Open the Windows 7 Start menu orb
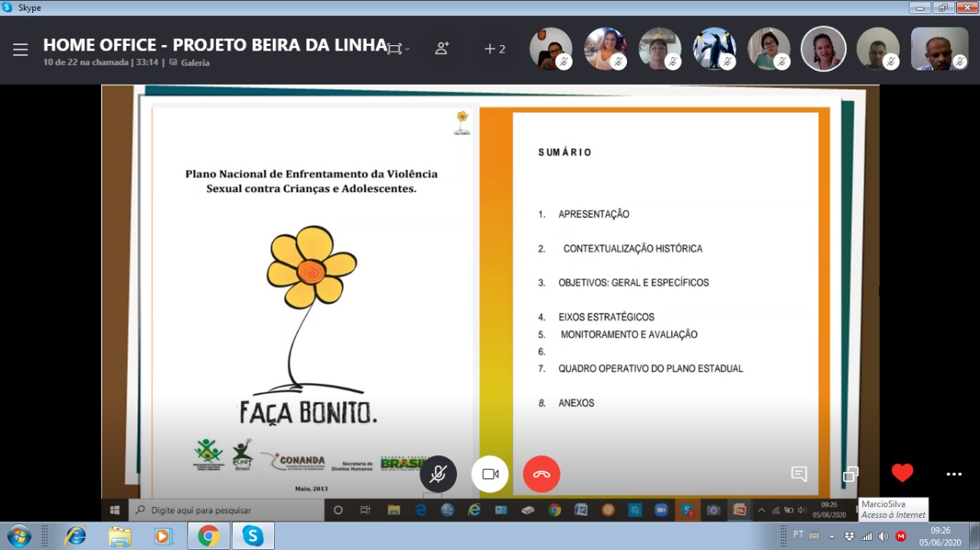Screen dimensions: 980x550 (x=18, y=535)
